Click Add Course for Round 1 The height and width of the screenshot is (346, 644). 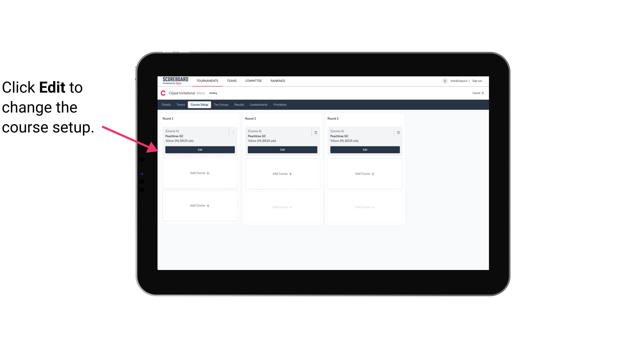pos(200,173)
